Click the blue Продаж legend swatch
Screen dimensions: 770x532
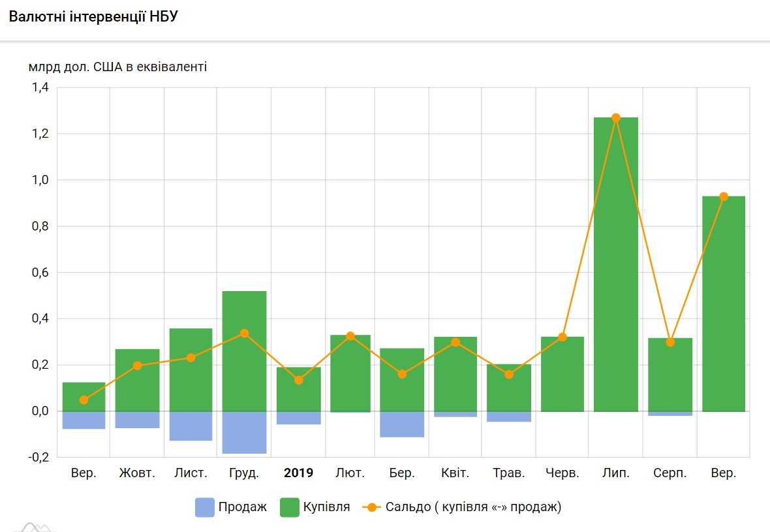tap(204, 507)
